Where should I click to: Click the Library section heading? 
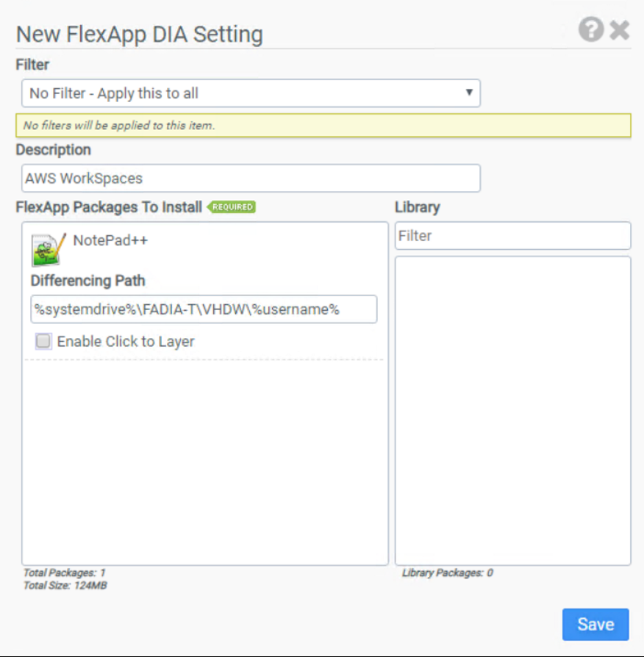(x=417, y=207)
